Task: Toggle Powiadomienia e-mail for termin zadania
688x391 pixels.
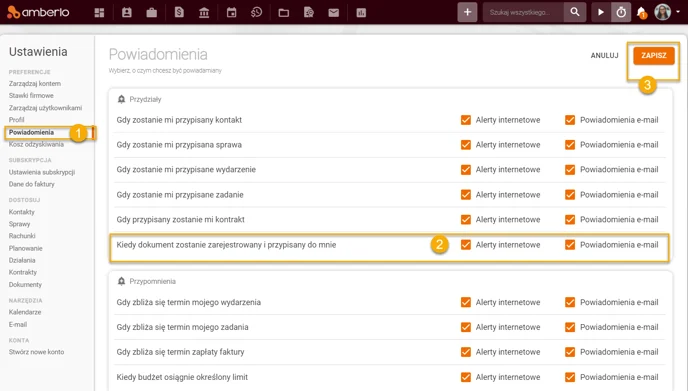Action: coord(570,327)
